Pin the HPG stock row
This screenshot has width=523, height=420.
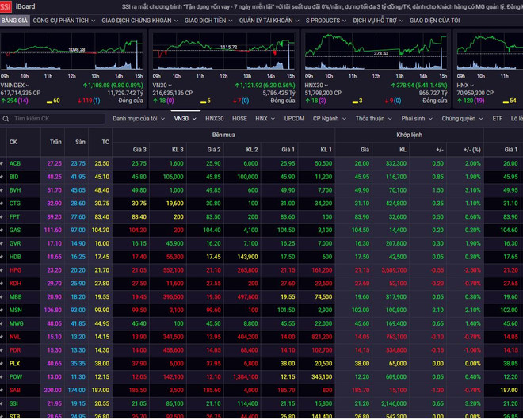tap(2, 270)
